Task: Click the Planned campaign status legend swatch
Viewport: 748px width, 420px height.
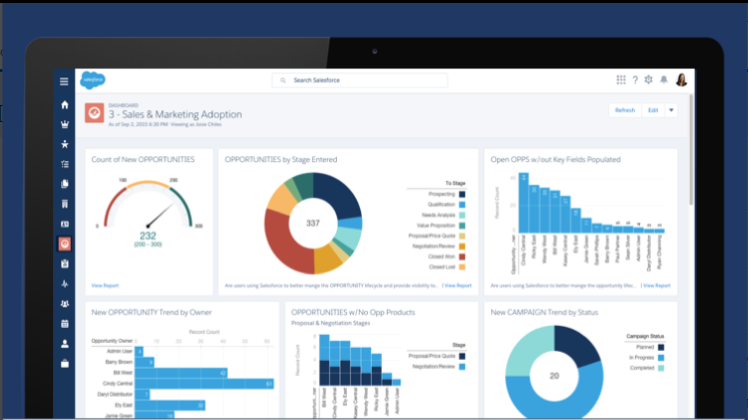Action: tap(661, 347)
